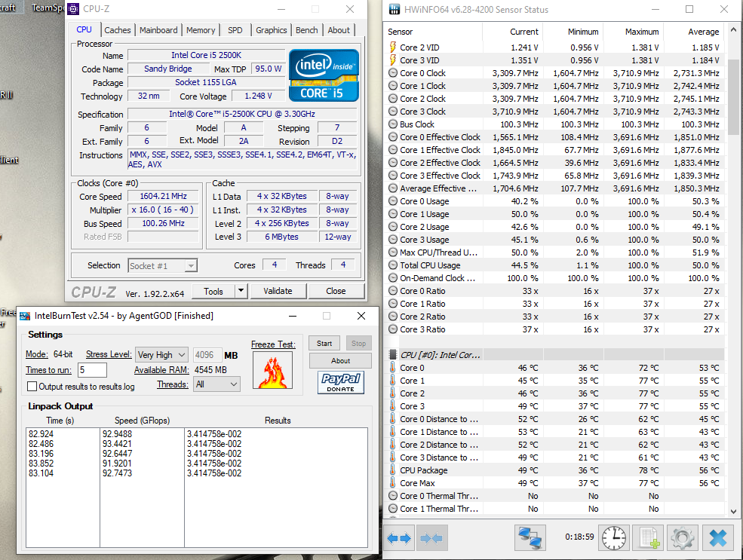Click the Tools button in CPU-Z

(x=213, y=291)
